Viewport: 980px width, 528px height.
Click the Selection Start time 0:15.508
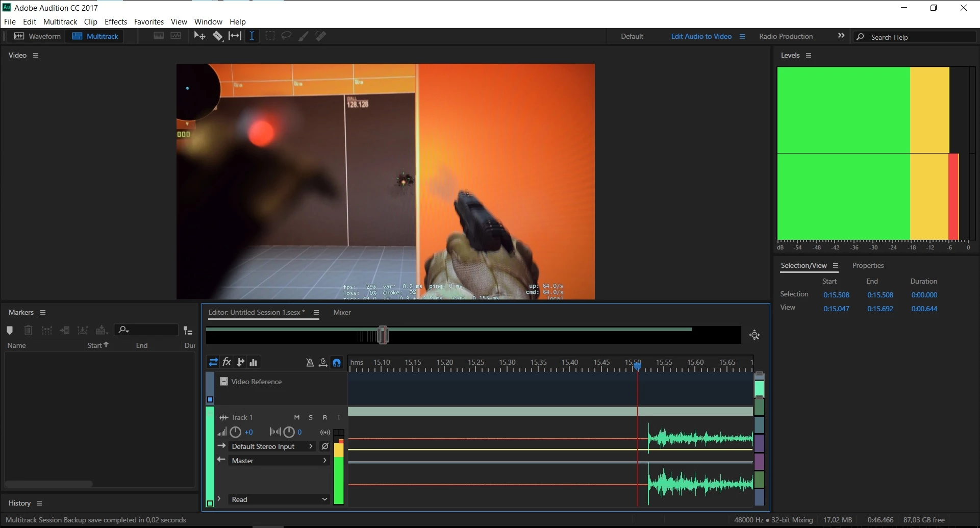coord(836,295)
